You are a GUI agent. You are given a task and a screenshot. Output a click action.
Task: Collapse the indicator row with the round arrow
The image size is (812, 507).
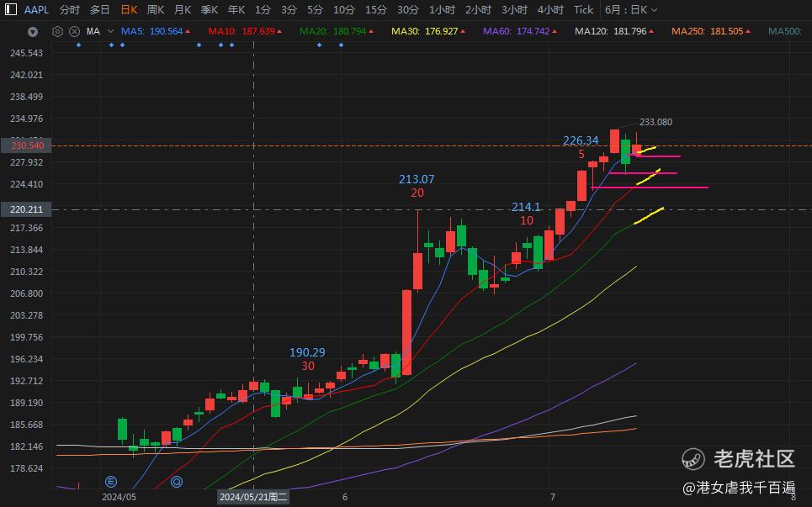[33, 32]
